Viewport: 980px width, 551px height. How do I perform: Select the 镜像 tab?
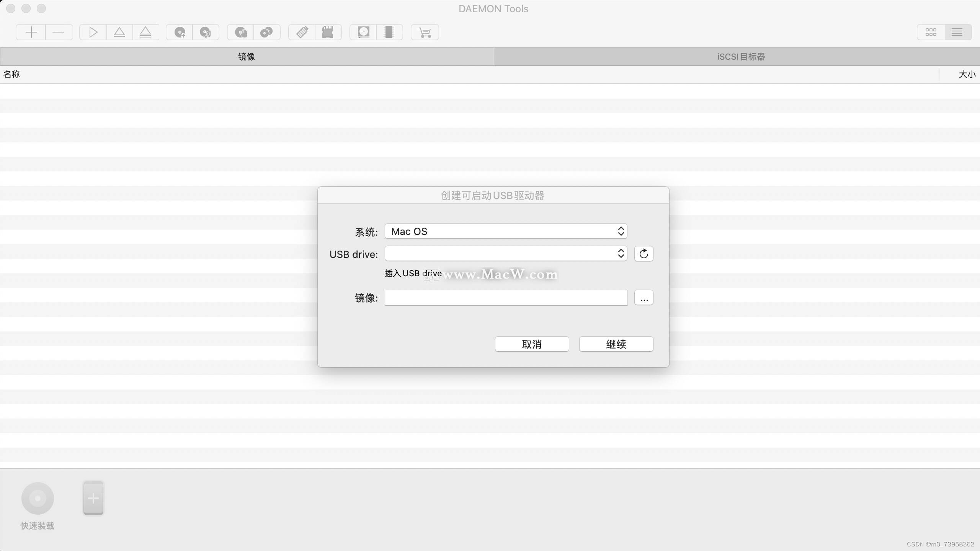coord(247,57)
